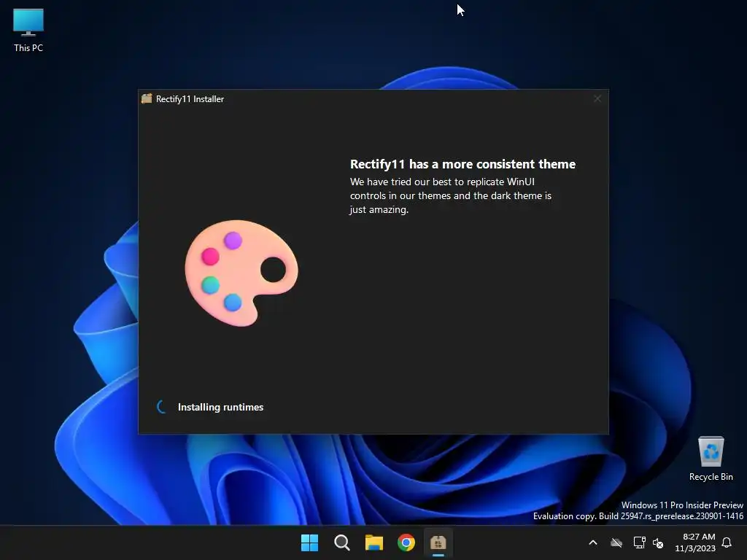Open the Windows Start menu
The image size is (747, 560).
point(309,542)
